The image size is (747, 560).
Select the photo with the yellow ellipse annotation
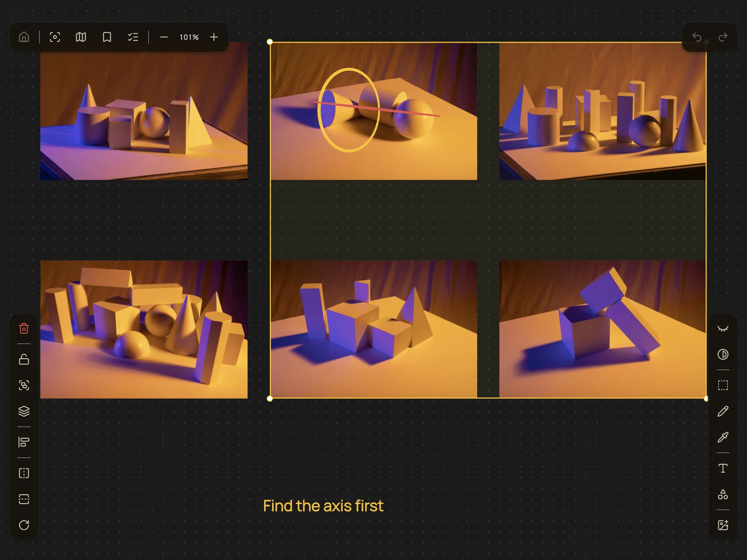373,111
